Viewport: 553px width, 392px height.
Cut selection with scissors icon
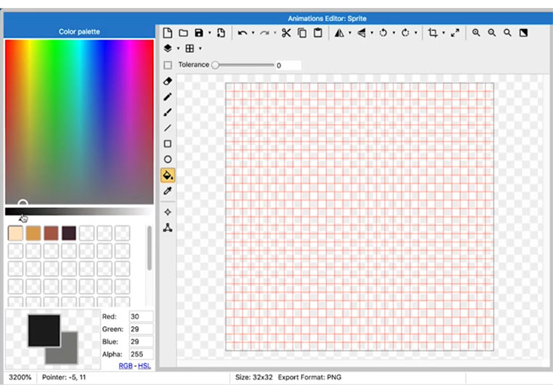tap(286, 33)
